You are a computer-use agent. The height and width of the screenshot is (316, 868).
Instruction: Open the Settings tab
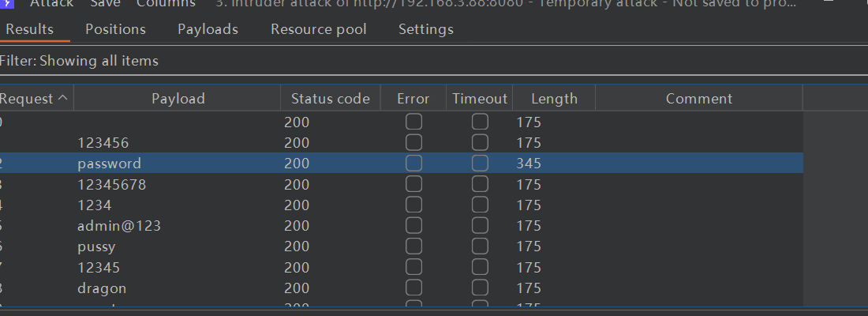coord(425,29)
